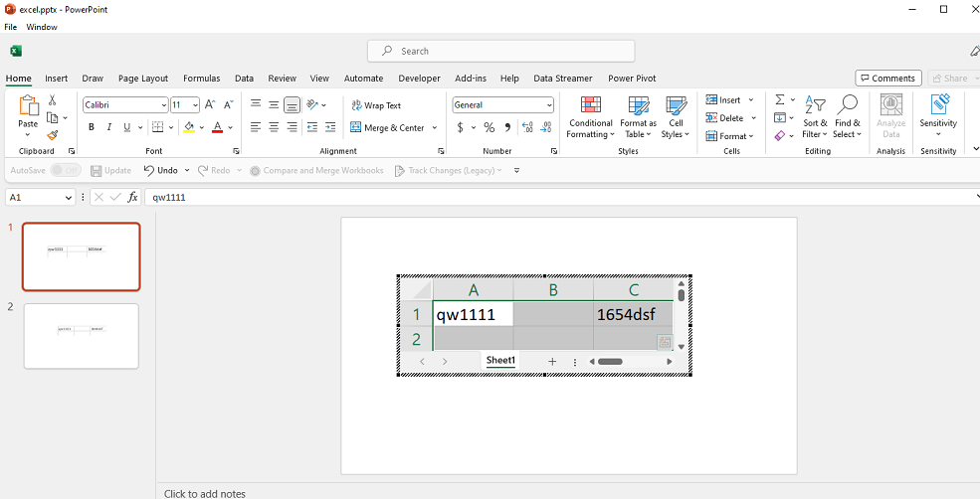Viewport: 980px width, 499px height.
Task: Expand fill color dropdown arrow
Action: (201, 127)
